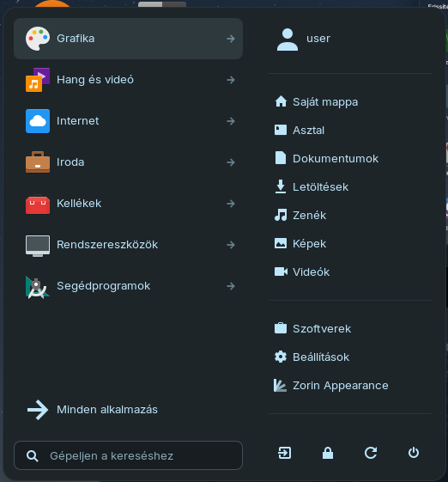The width and height of the screenshot is (448, 482).
Task: Click the power off icon
Action: pyautogui.click(x=414, y=453)
